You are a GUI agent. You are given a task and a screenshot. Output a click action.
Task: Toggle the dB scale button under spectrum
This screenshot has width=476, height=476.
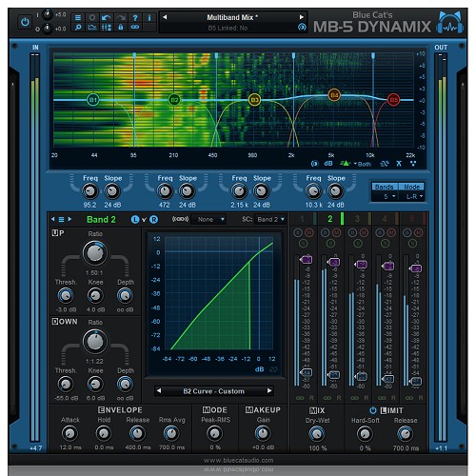click(x=328, y=164)
